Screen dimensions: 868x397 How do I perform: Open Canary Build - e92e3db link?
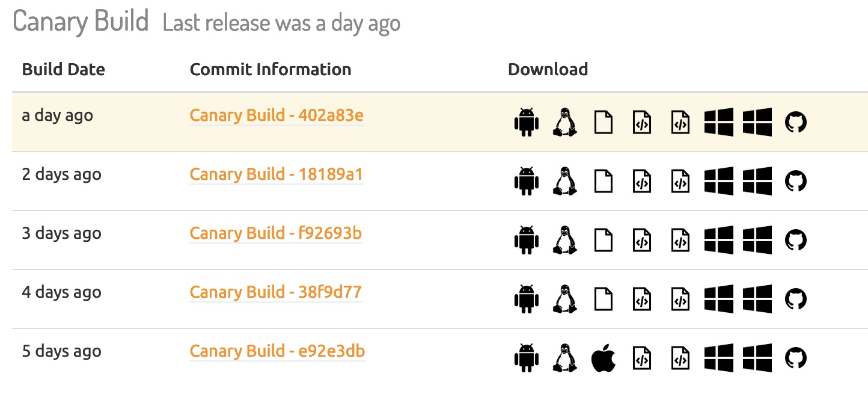pos(277,351)
